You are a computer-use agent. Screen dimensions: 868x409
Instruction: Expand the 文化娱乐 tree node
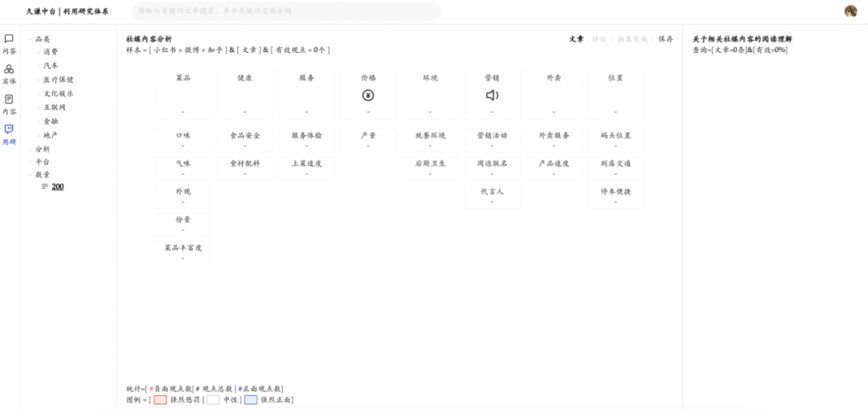(39, 93)
